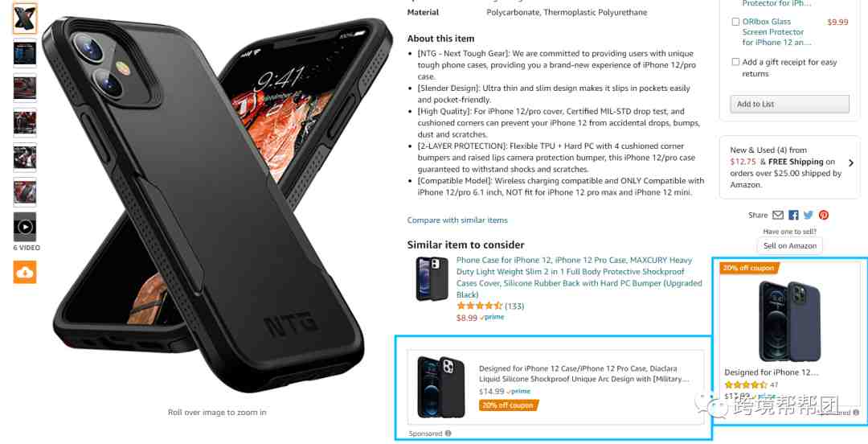Click the Sell on Amazon button
This screenshot has height=444, width=868.
point(790,245)
